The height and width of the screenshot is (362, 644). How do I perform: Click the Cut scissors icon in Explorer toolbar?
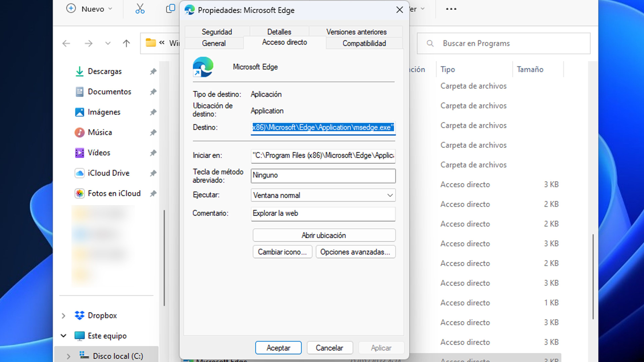coord(140,9)
